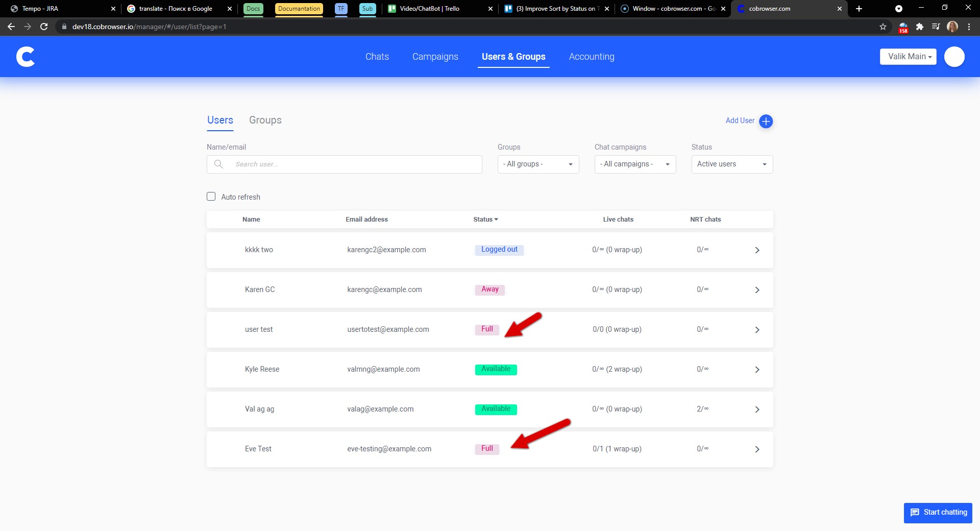Image resolution: width=980 pixels, height=531 pixels.
Task: Click the bookmark star in address bar
Action: [x=883, y=27]
